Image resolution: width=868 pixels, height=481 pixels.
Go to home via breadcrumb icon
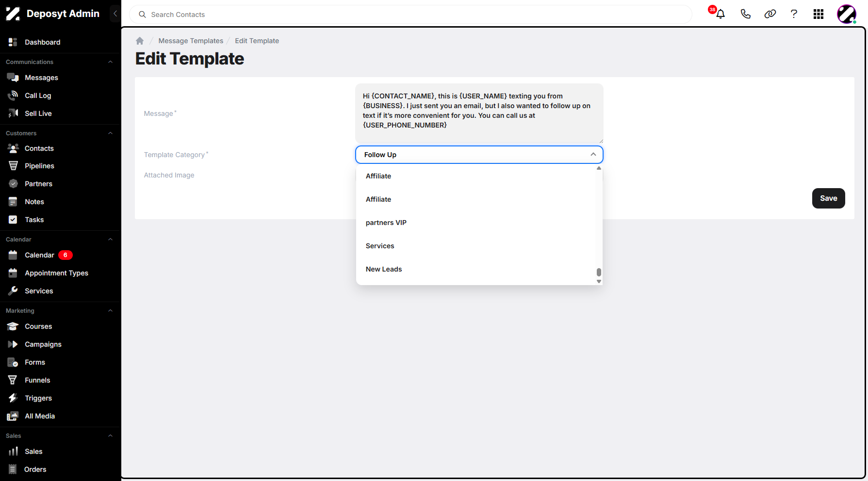coord(140,41)
